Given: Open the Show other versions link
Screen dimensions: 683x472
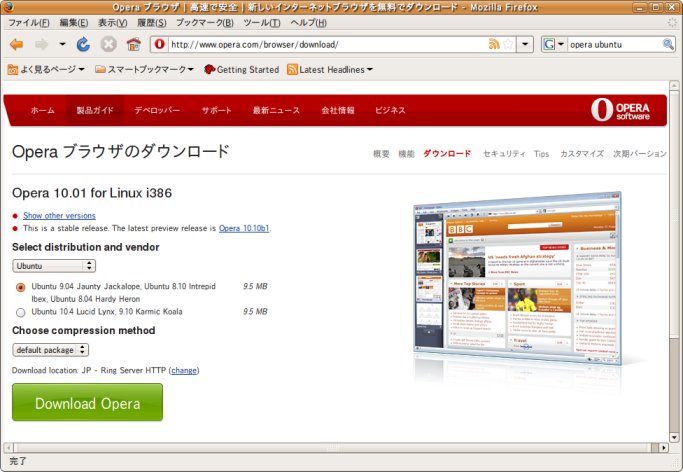Looking at the screenshot, I should pyautogui.click(x=59, y=215).
